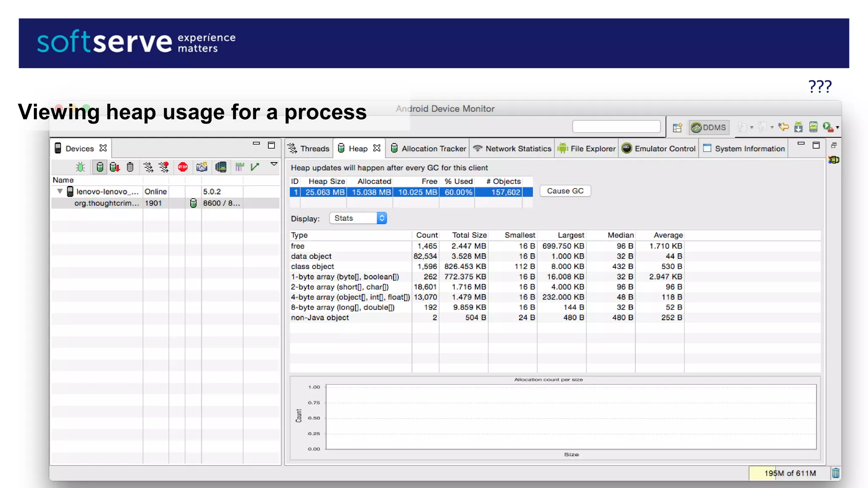
Task: Click the Count column header
Action: [426, 235]
